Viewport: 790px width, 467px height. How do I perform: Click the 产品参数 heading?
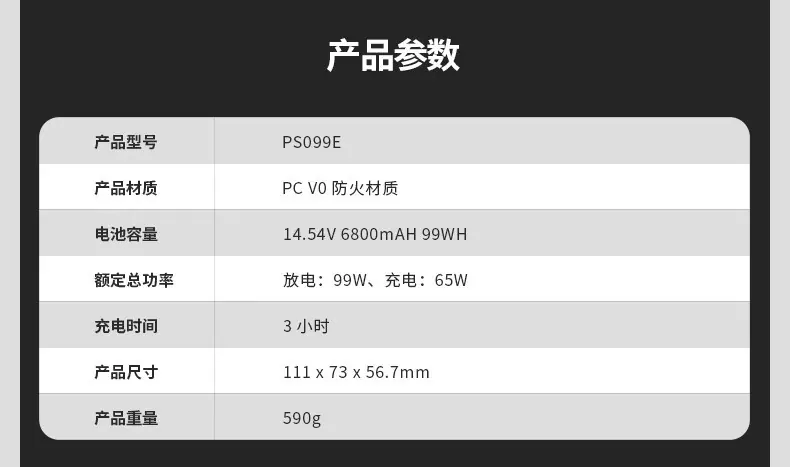pos(393,55)
